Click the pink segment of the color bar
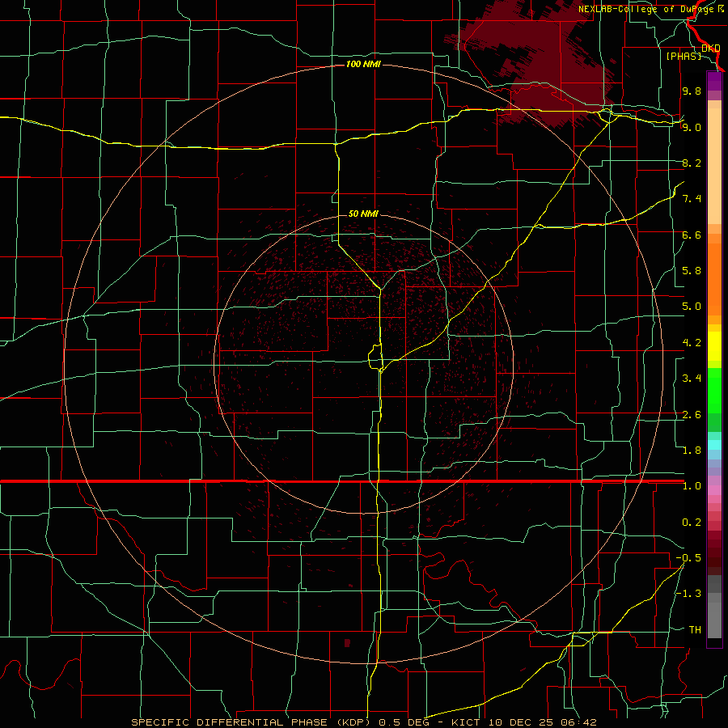Viewport: 728px width, 728px height. point(714,490)
